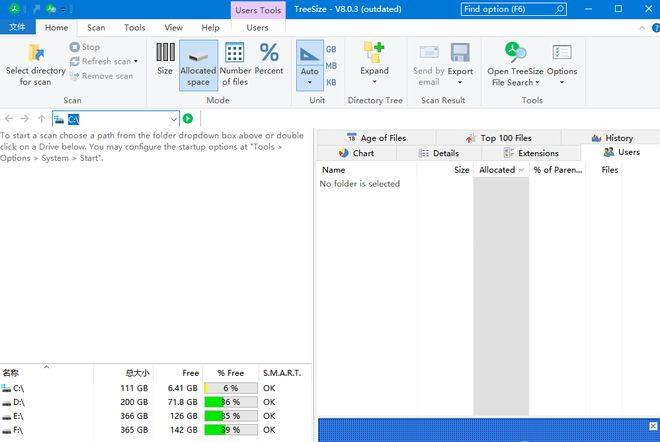Viewport: 660px width, 442px height.
Task: Start scan with green play button
Action: pyautogui.click(x=188, y=119)
